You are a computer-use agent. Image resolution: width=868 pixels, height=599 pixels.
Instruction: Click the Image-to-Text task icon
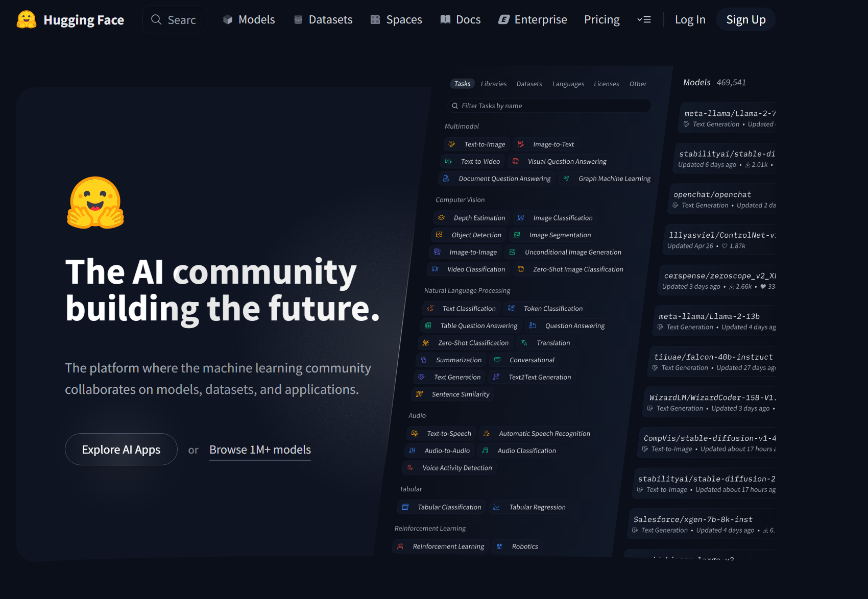pyautogui.click(x=521, y=144)
